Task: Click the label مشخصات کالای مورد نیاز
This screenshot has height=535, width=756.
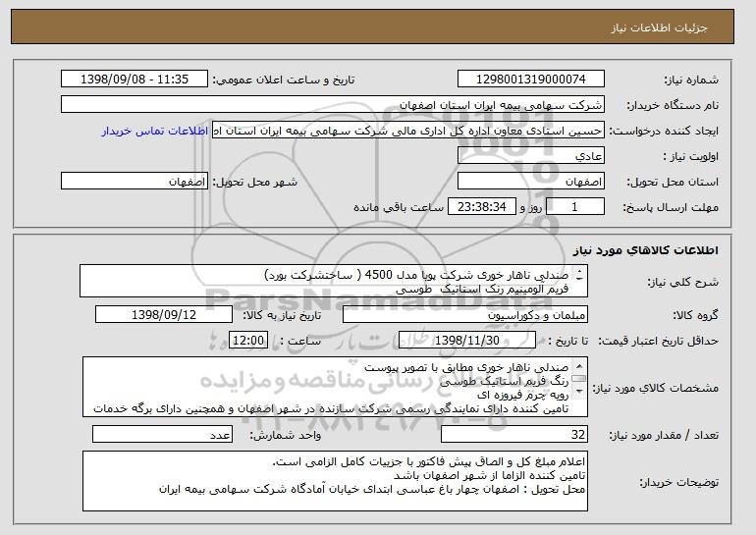Action: coord(655,388)
